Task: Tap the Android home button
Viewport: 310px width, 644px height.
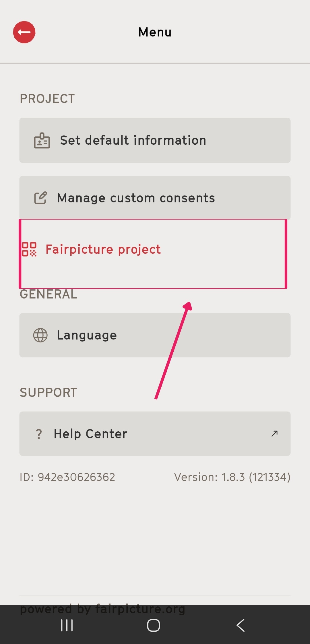Action: [x=154, y=625]
